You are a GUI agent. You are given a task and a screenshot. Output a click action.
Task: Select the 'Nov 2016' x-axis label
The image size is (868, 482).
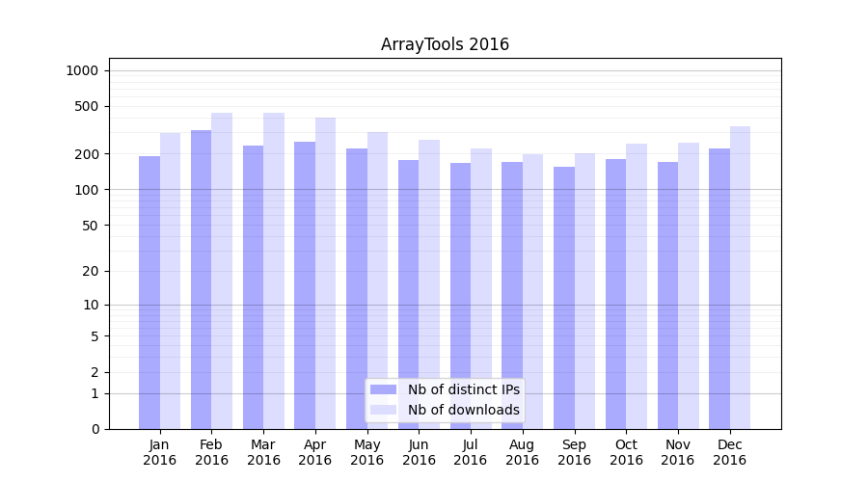678,452
